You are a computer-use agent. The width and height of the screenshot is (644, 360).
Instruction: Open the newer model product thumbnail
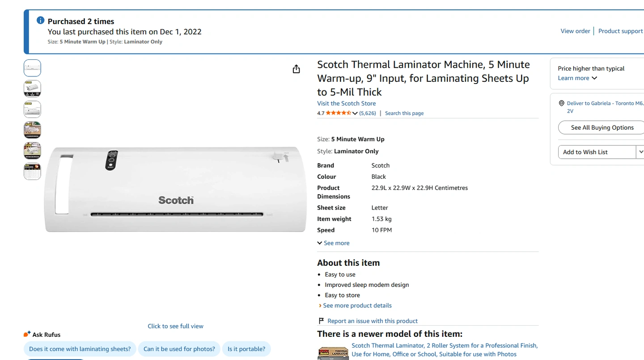point(333,353)
